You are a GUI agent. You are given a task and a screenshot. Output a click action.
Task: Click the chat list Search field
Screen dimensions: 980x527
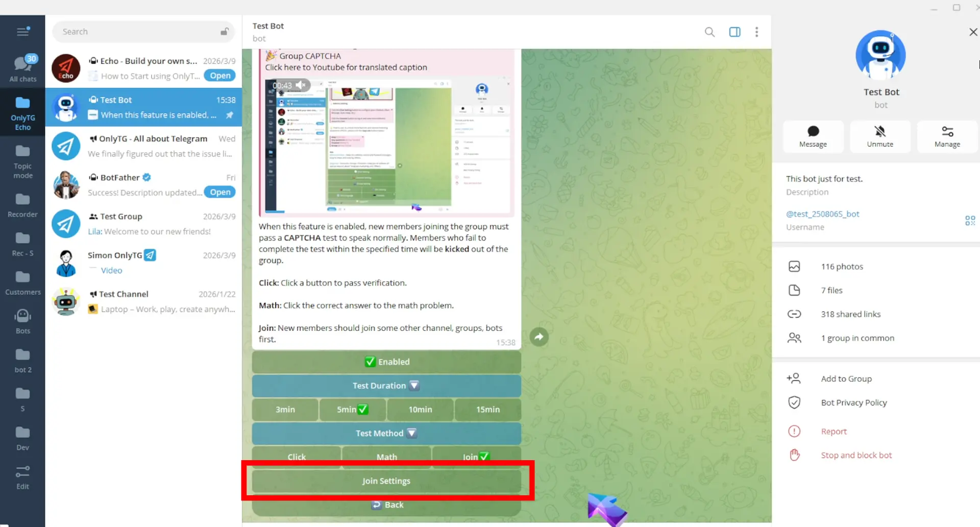138,32
